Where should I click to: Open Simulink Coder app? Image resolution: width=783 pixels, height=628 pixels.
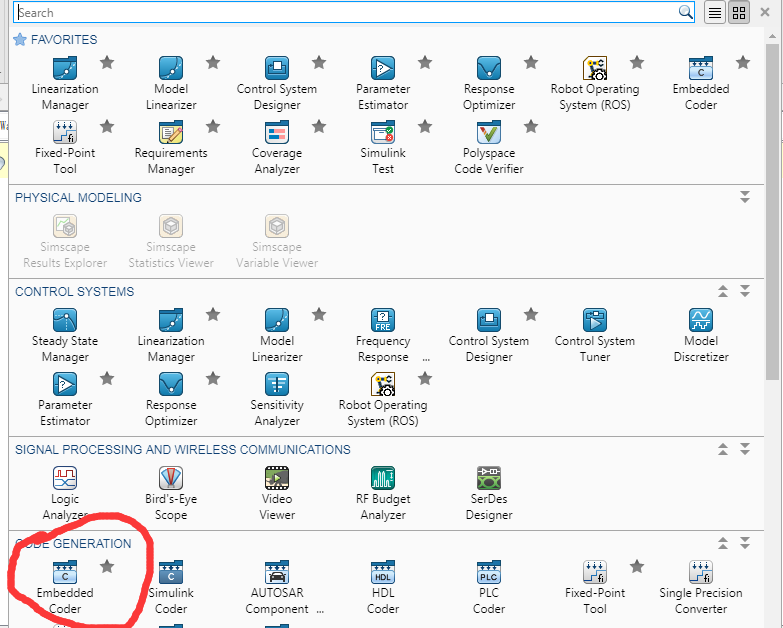click(171, 588)
